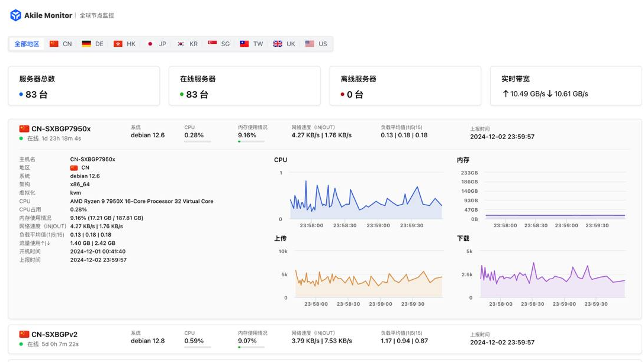The image size is (644, 362).
Task: Click the 0.59% CPU value of CN-SXBGPv2
Action: click(194, 341)
